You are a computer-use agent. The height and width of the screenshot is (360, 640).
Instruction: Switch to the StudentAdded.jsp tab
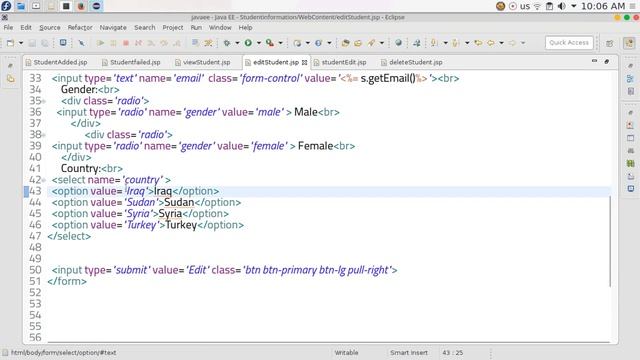tap(57, 62)
